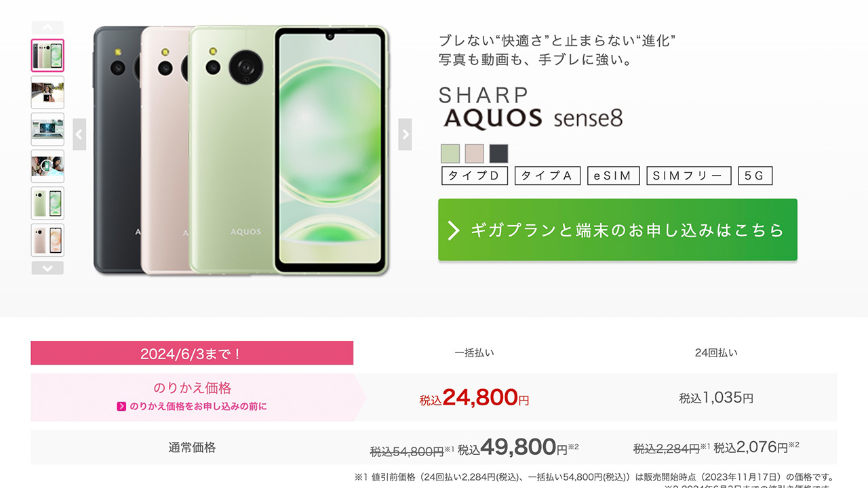868x488 pixels.
Task: View the pink phone front-and-back thumbnail
Action: point(47,240)
